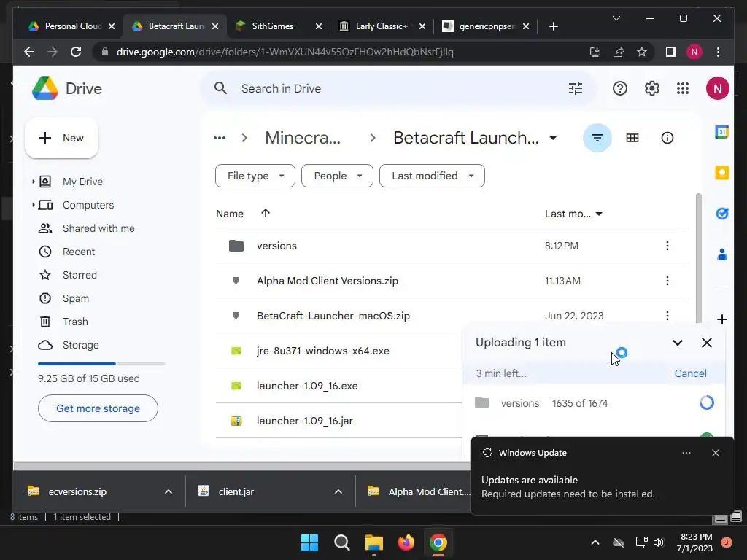Viewport: 747px width, 560px height.
Task: Share this page from the address bar
Action: pos(619,52)
